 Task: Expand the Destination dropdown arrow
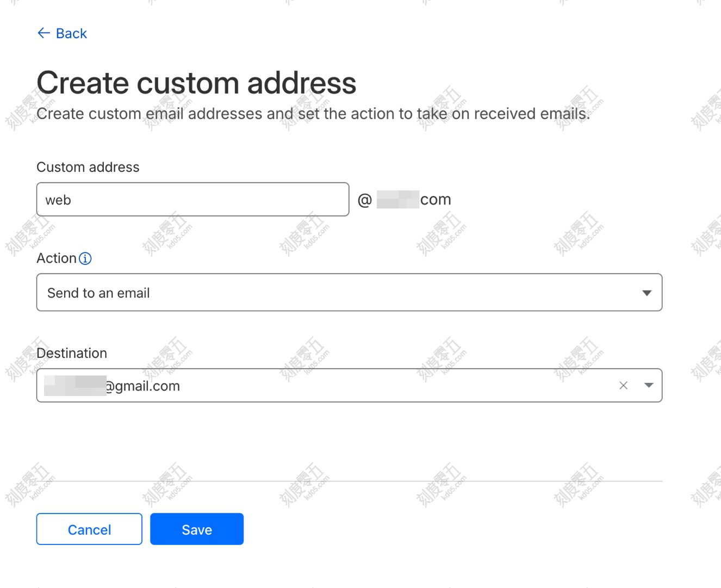[648, 386]
